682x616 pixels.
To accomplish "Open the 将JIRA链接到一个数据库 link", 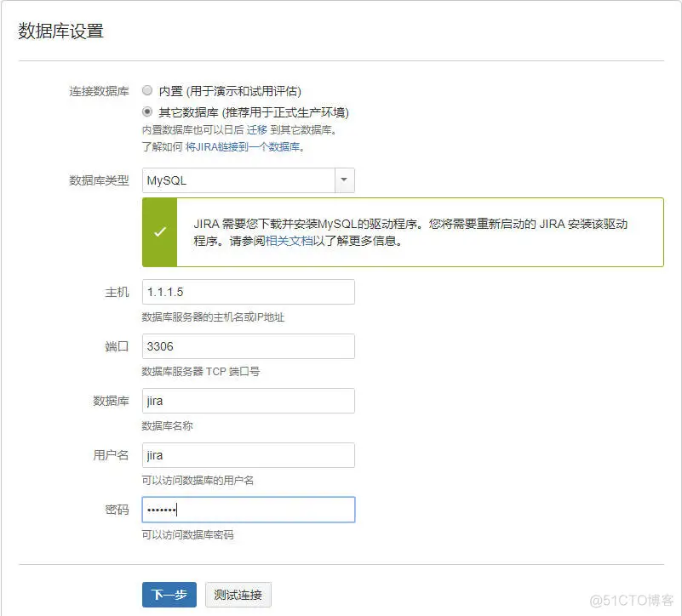I will 243,147.
